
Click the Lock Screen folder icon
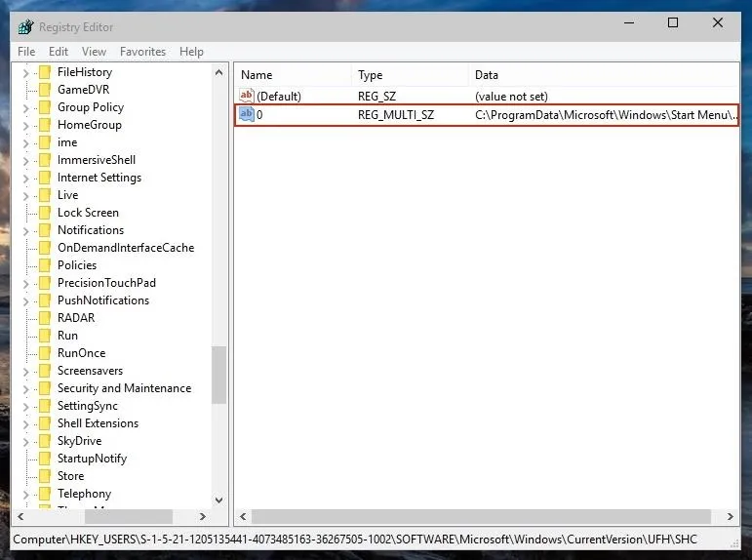tap(45, 213)
